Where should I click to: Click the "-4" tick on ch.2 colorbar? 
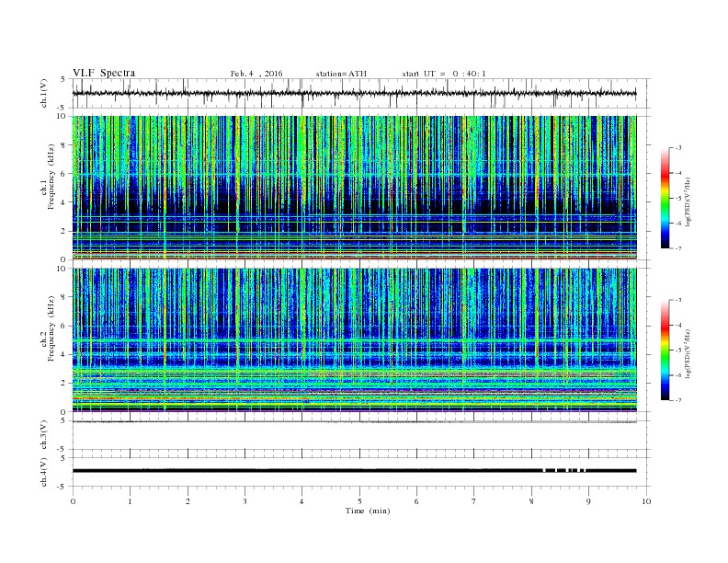677,325
